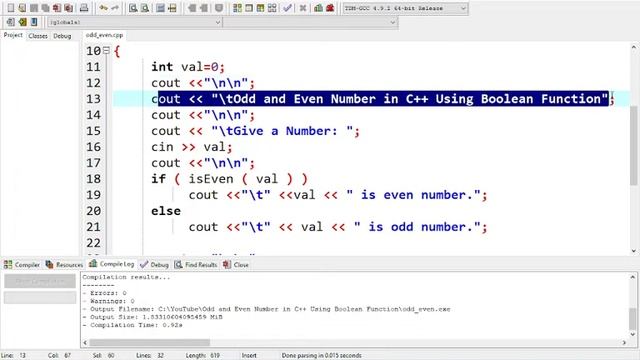This screenshot has height=360, width=640.
Task: Click the editor scroll-up arrow
Action: pos(633,47)
